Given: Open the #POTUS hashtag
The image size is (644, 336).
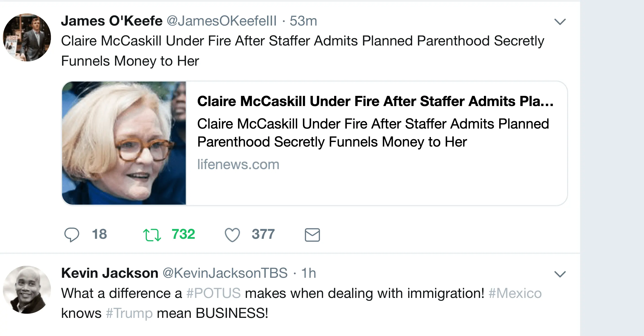Looking at the screenshot, I should [213, 293].
